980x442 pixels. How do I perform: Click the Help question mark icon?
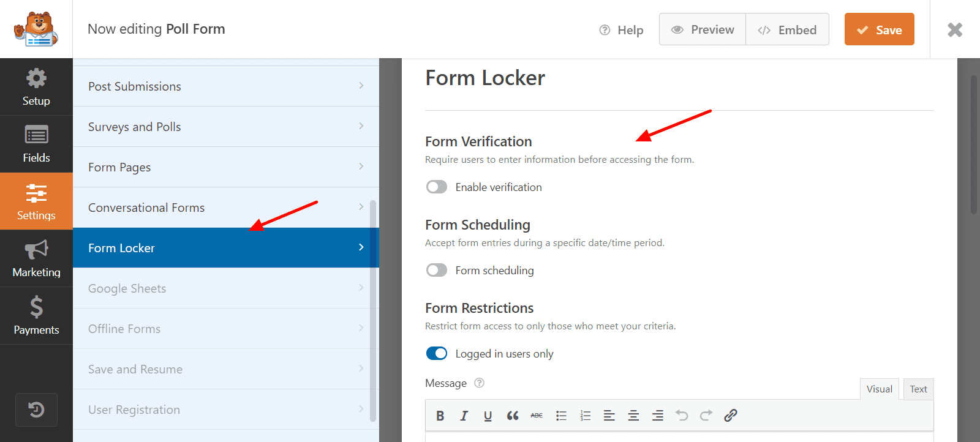pos(605,30)
